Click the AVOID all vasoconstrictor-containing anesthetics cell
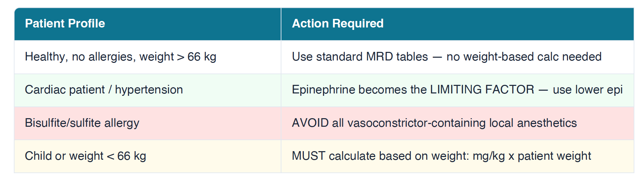The image size is (644, 180). pos(434,123)
